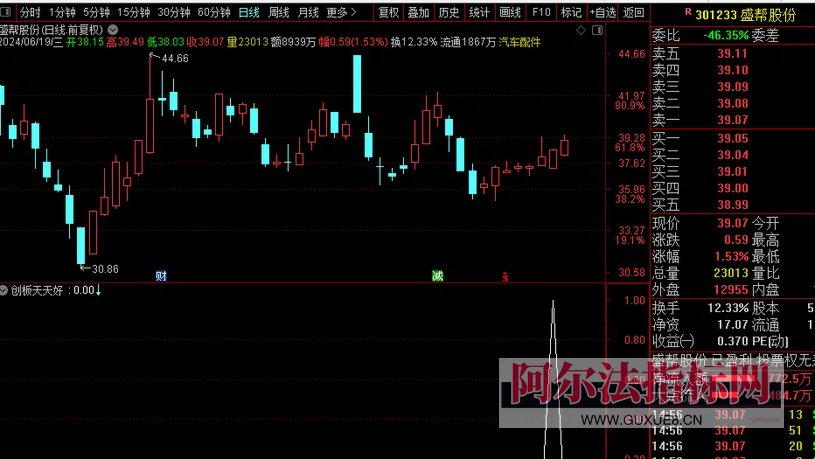
Task: Click the 现价 value 39.07
Action: click(732, 224)
